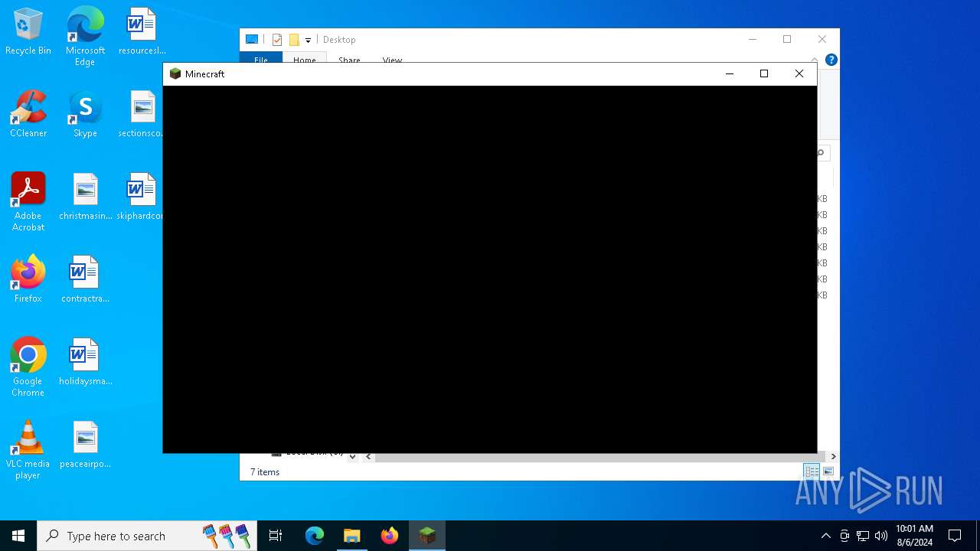Select the resourcesl... Word document on desktop

click(142, 31)
